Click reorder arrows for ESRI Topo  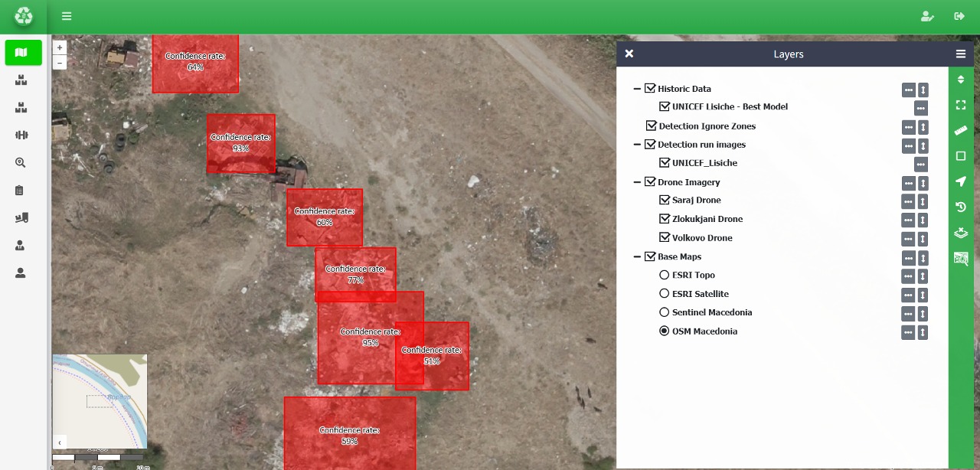point(923,276)
